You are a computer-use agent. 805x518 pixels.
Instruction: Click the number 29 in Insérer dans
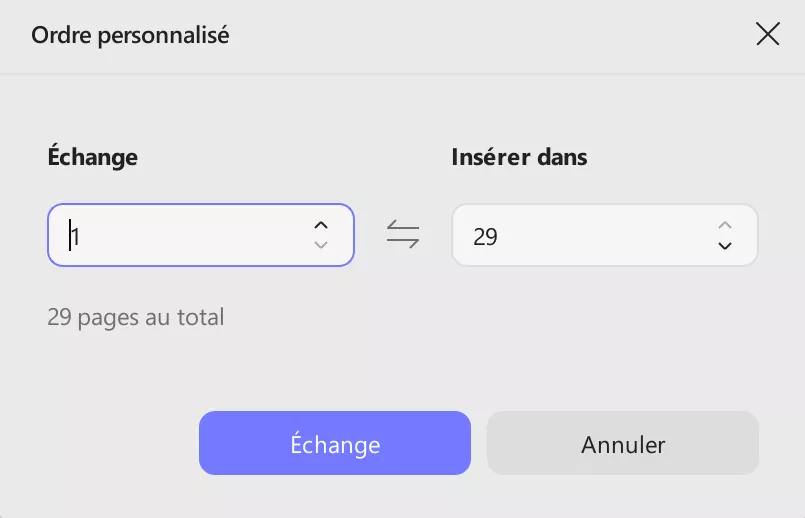(x=486, y=237)
